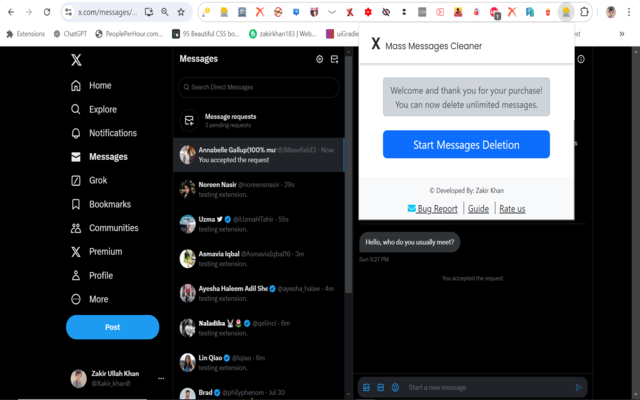The width and height of the screenshot is (640, 400).
Task: Click the Profile person icon
Action: (76, 276)
